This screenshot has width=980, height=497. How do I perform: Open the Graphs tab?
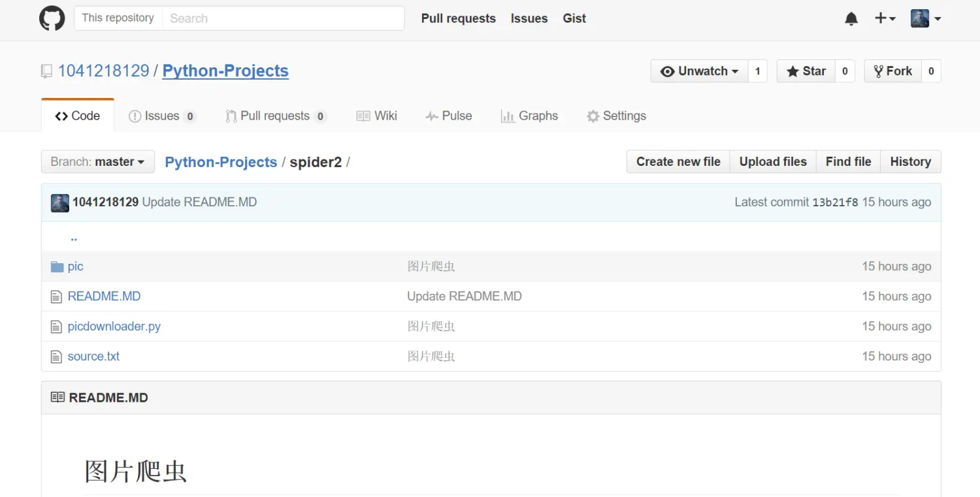[x=529, y=116]
